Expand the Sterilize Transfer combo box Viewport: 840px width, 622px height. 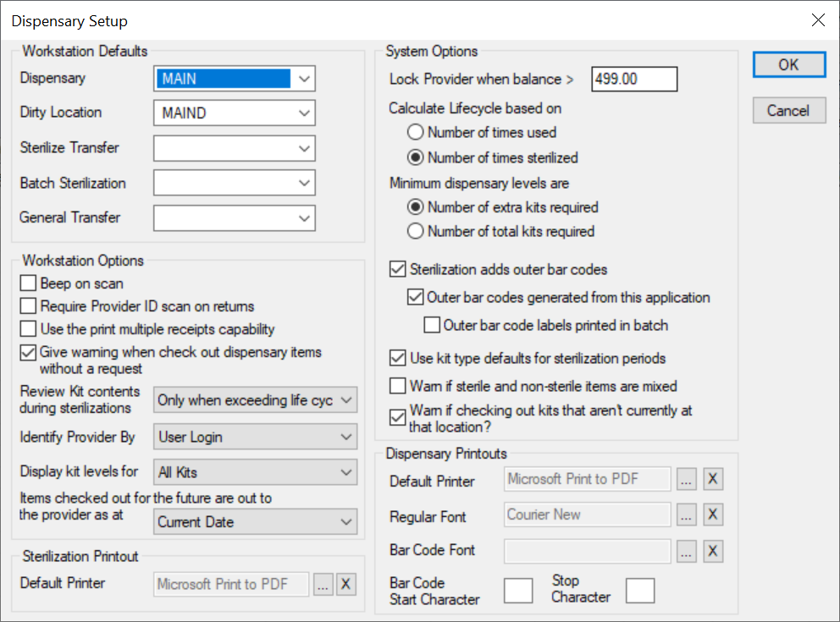[x=305, y=148]
